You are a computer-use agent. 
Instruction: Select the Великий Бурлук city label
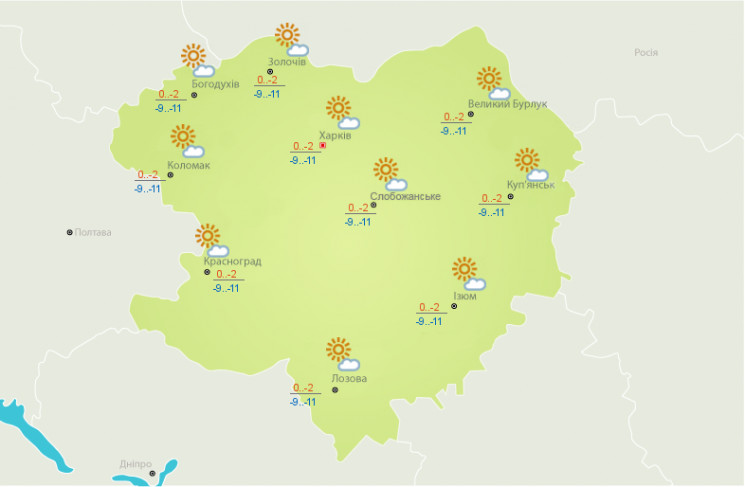(x=507, y=104)
